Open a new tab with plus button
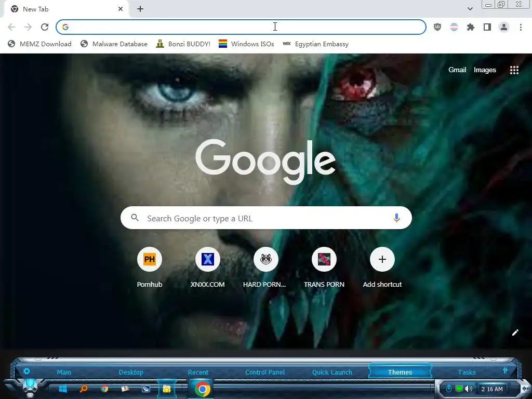The width and height of the screenshot is (532, 399). 140,9
